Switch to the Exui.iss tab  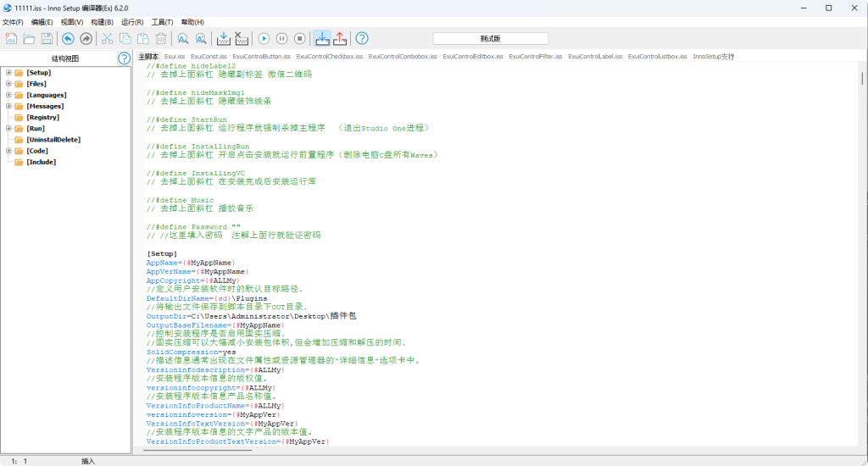click(x=175, y=57)
